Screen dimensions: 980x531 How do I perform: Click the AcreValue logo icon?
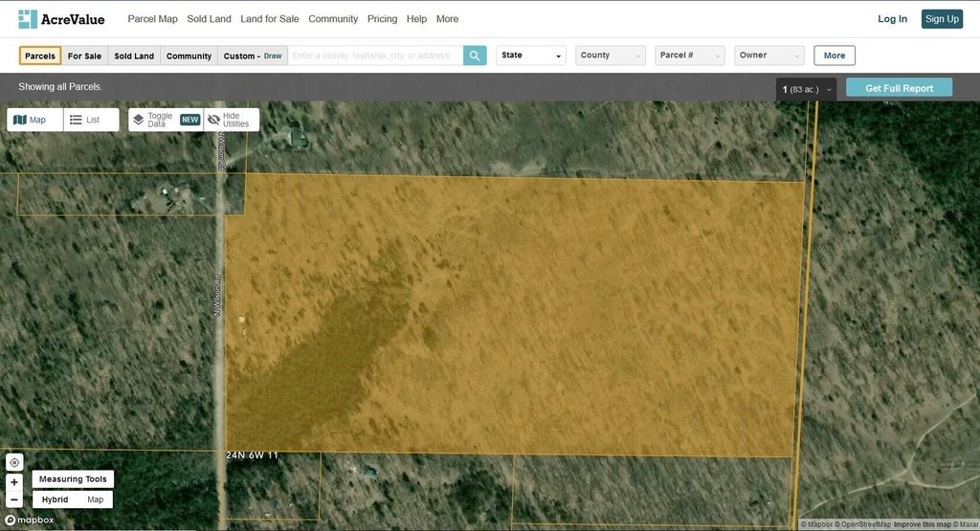tap(28, 19)
